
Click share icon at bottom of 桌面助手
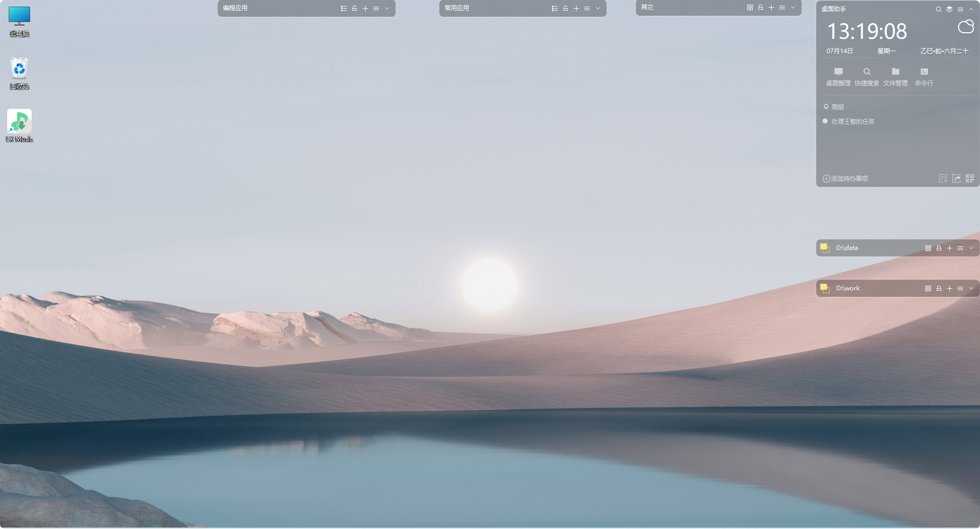click(x=957, y=178)
